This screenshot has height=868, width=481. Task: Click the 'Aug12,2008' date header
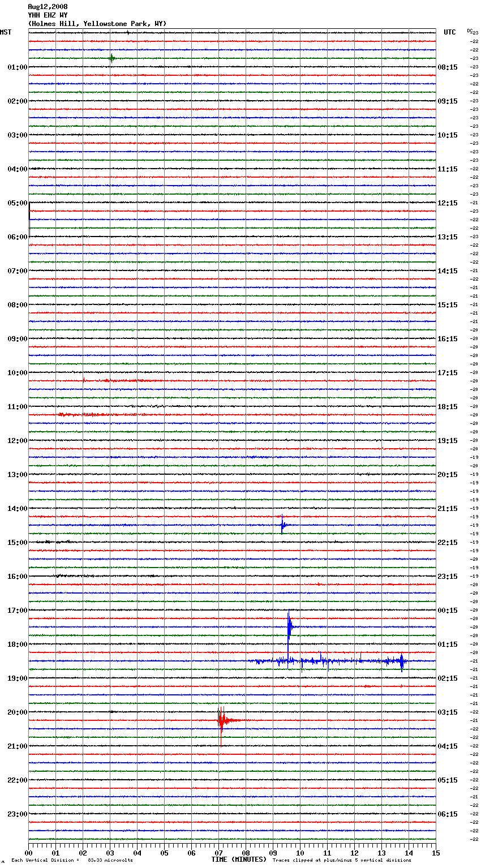pos(48,7)
